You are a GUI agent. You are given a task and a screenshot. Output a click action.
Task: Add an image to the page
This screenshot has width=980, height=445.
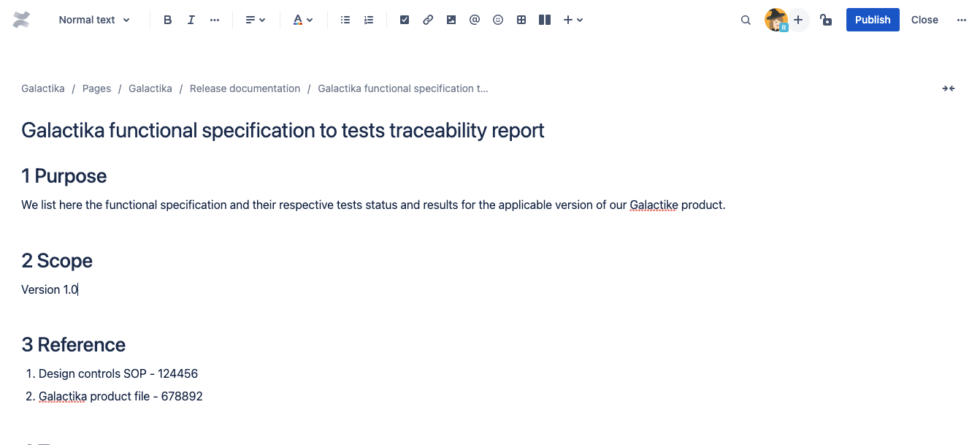(451, 20)
